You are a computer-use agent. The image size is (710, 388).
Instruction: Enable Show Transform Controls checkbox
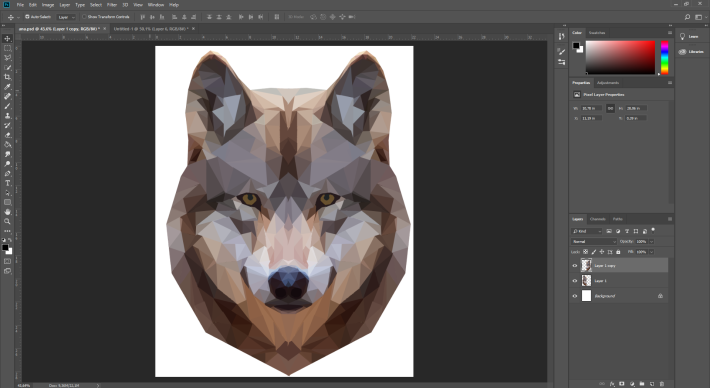pyautogui.click(x=84, y=17)
